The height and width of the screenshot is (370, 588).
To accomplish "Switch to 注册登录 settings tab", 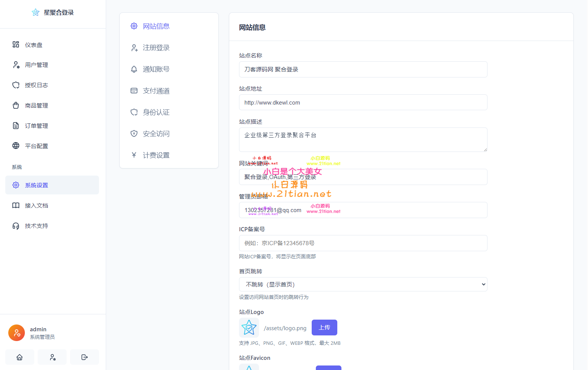I will (156, 48).
